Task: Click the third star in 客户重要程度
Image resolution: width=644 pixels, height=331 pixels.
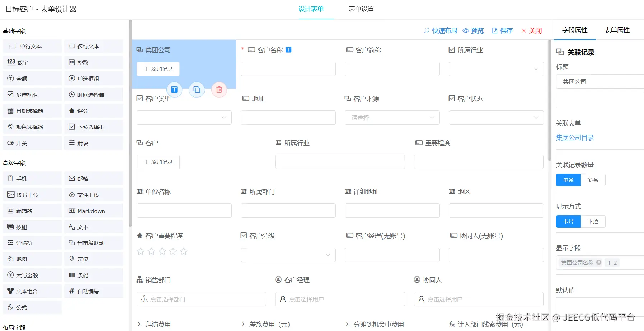Action: [x=162, y=251]
